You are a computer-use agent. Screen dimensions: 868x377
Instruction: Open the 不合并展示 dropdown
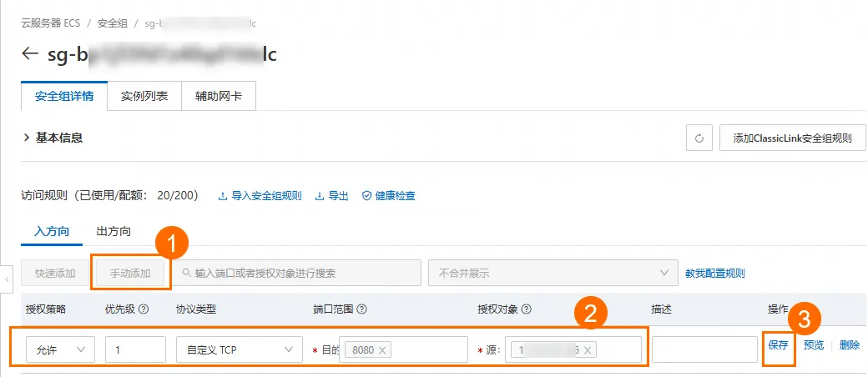point(552,273)
